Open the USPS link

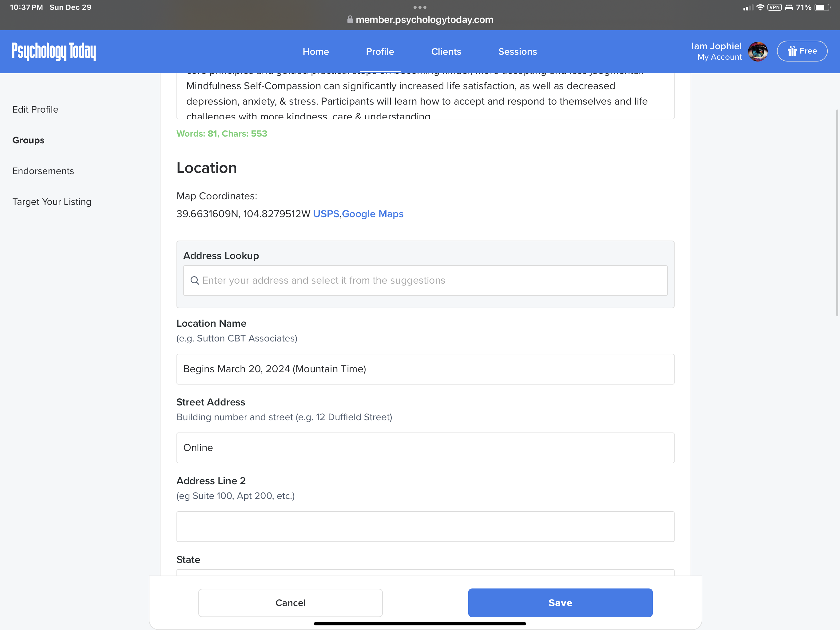(x=326, y=214)
